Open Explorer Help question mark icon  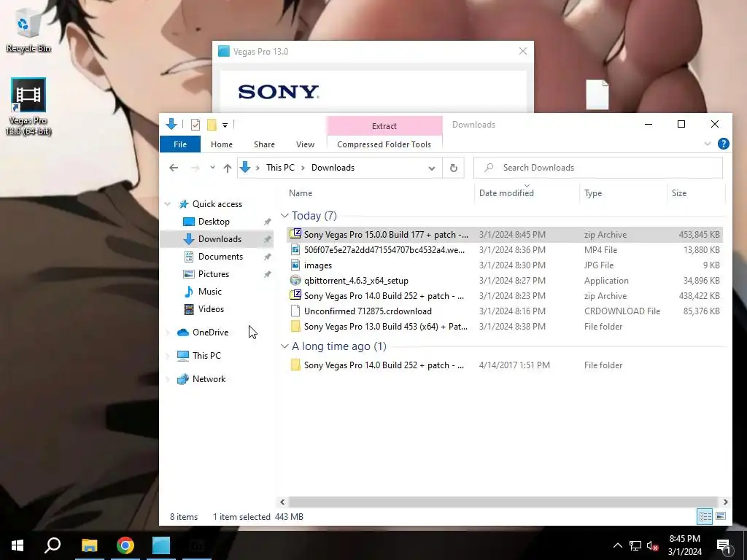[723, 144]
